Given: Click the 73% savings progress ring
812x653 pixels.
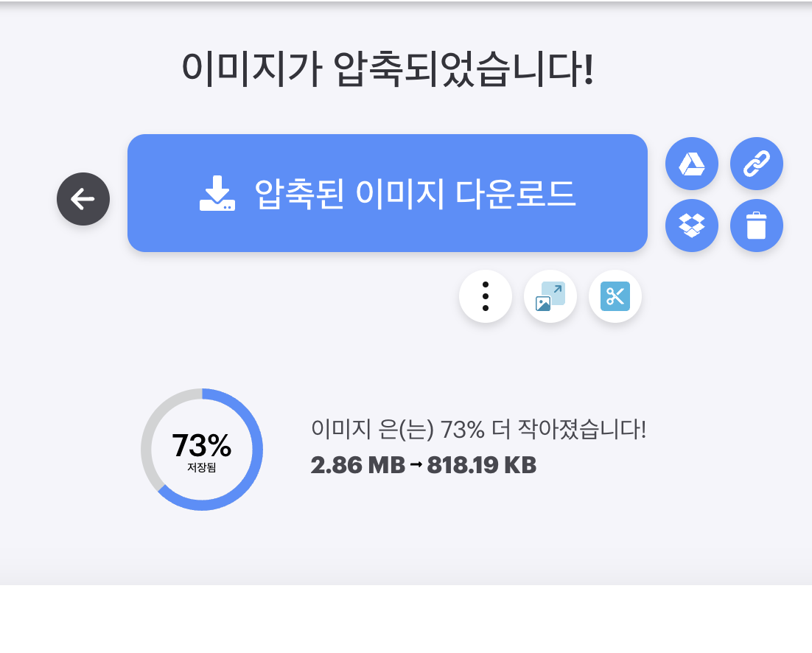Looking at the screenshot, I should [x=203, y=450].
